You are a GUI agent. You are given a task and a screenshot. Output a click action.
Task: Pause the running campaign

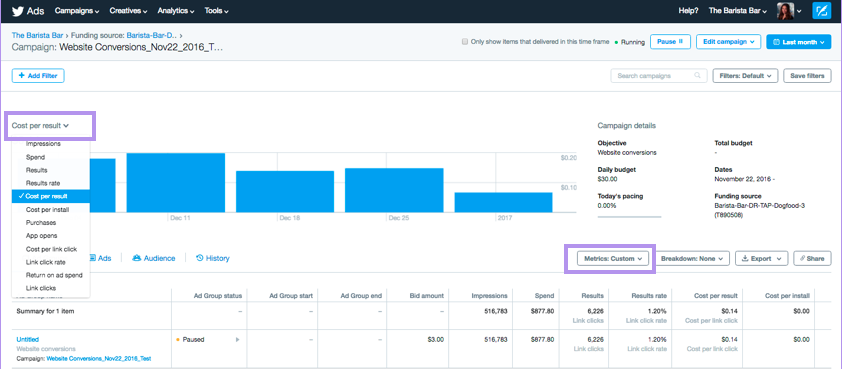click(x=670, y=42)
